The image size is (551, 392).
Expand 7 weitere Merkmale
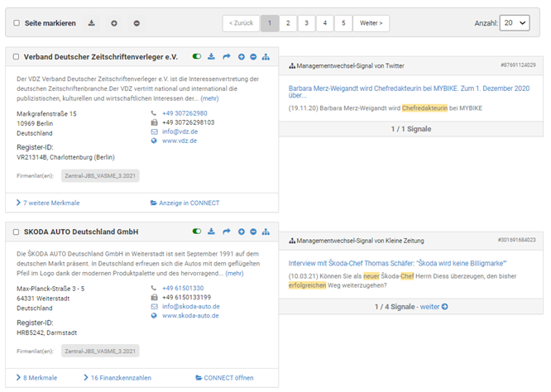tap(48, 203)
